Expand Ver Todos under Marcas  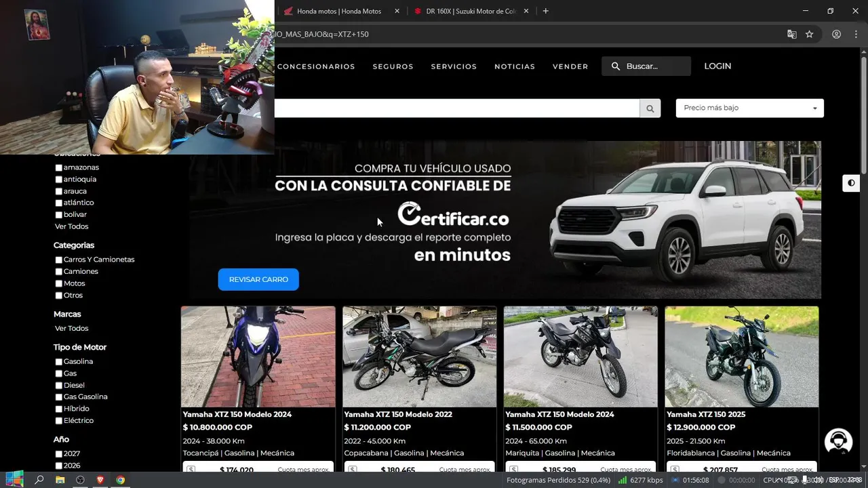(71, 328)
